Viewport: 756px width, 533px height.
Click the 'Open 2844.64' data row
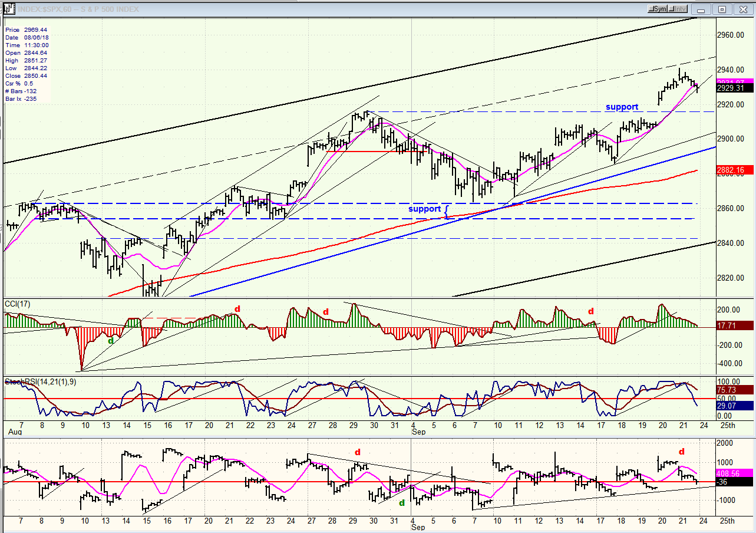[x=26, y=52]
